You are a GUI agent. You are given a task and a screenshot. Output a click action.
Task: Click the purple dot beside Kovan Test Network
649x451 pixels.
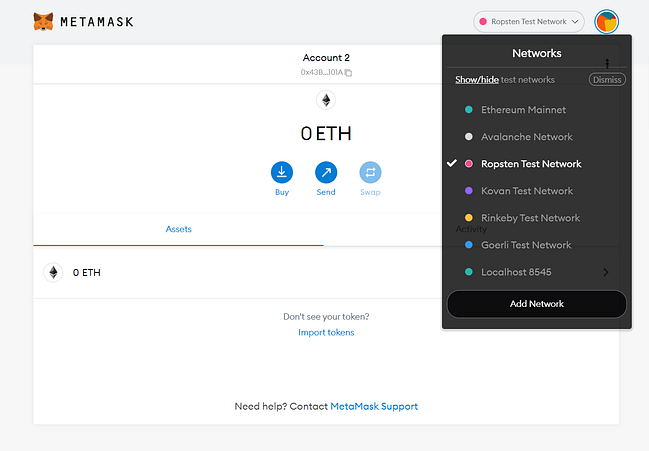tap(469, 191)
